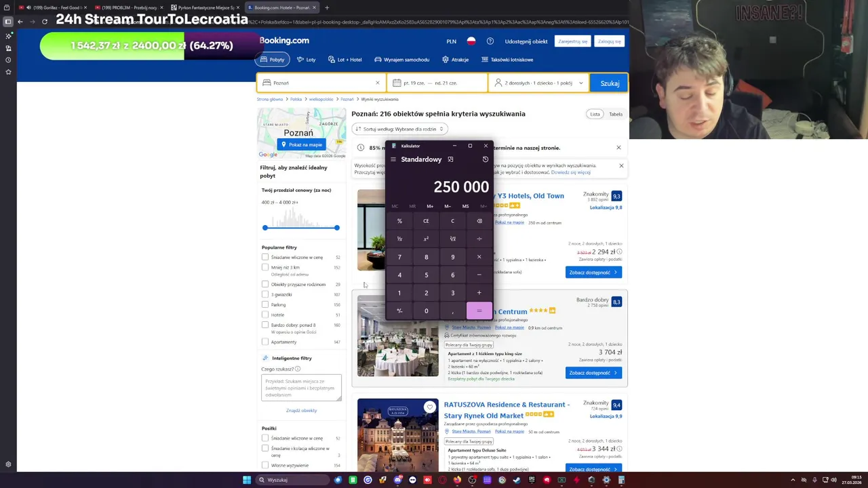Viewport: 868px width, 488px height.
Task: Click the Calculator divide key
Action: [479, 239]
